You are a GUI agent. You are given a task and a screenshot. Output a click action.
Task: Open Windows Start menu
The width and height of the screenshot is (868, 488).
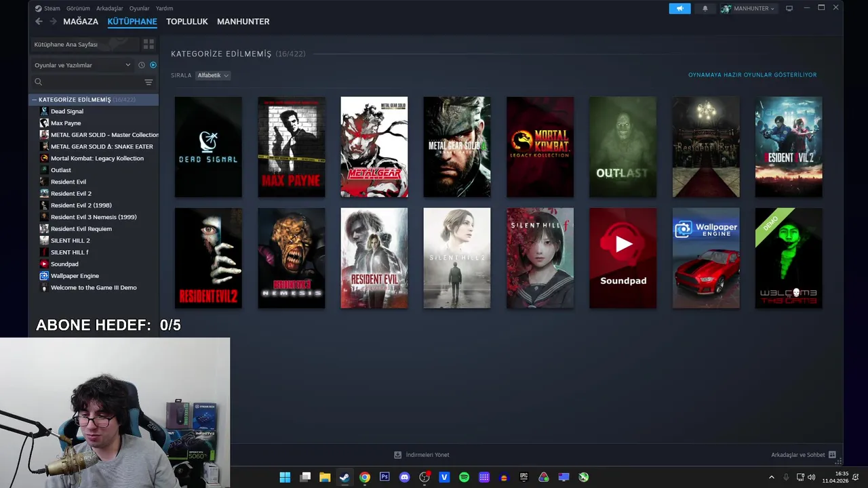[x=285, y=477]
